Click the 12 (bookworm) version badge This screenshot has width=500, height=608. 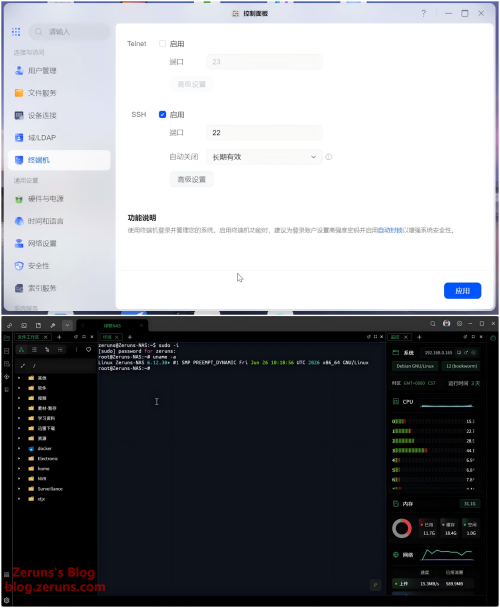461,366
